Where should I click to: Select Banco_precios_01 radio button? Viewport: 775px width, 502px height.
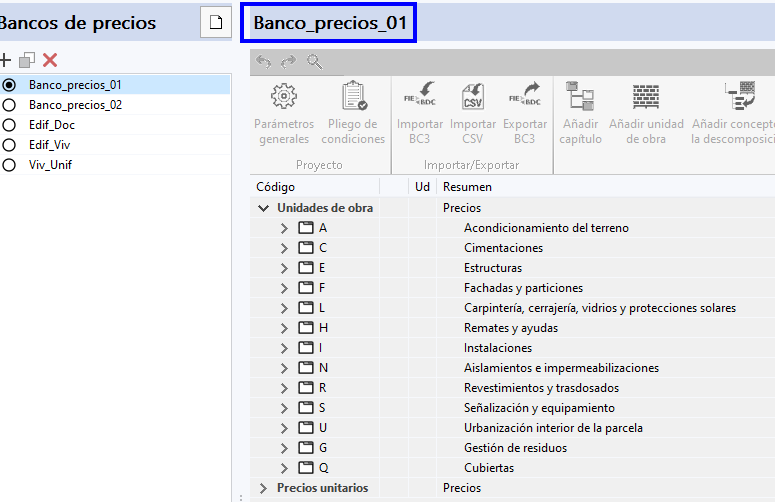9,85
